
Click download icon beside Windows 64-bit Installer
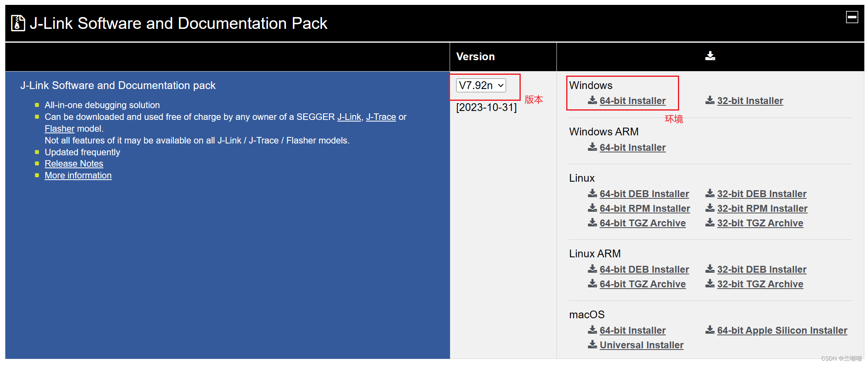(593, 100)
